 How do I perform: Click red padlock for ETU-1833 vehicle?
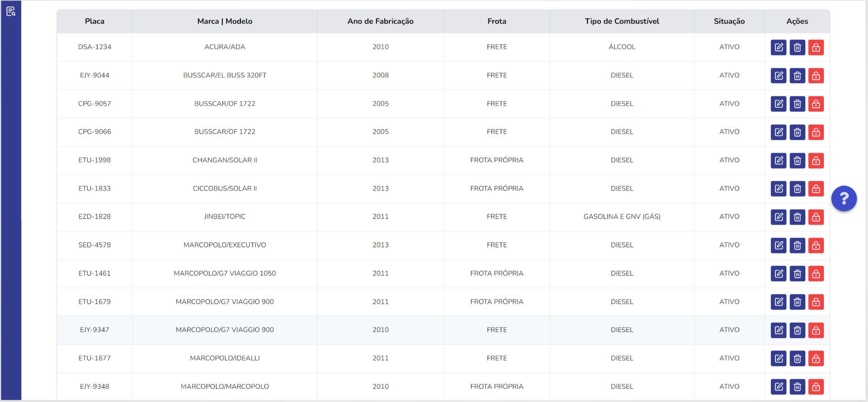pyautogui.click(x=816, y=189)
